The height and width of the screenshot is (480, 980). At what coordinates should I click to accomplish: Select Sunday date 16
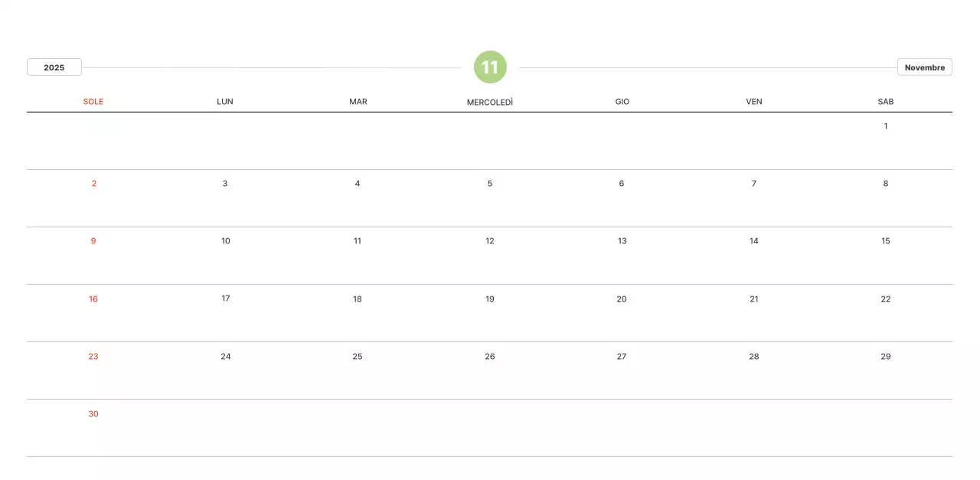(x=93, y=299)
